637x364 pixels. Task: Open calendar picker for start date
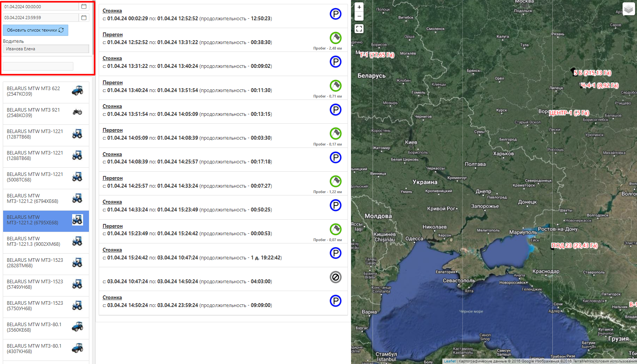pos(84,7)
